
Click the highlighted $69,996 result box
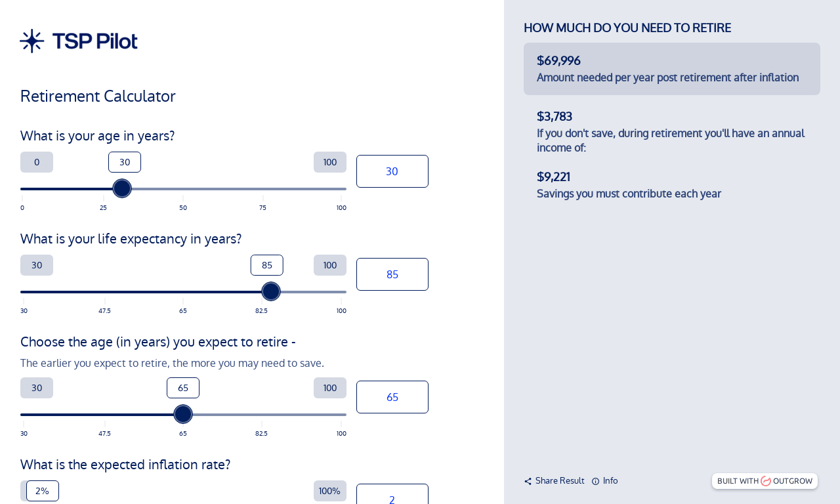click(x=672, y=69)
